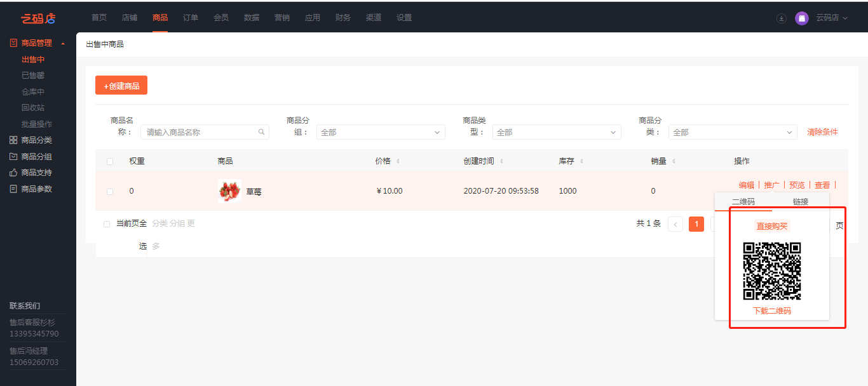Select page 1 in pagination
Screen dimensions: 868x386
[696, 224]
